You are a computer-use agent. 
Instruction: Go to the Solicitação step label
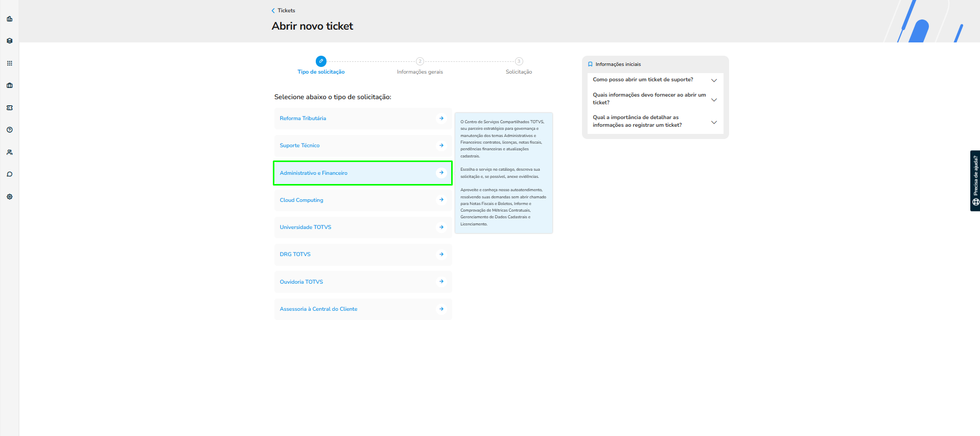pyautogui.click(x=519, y=72)
